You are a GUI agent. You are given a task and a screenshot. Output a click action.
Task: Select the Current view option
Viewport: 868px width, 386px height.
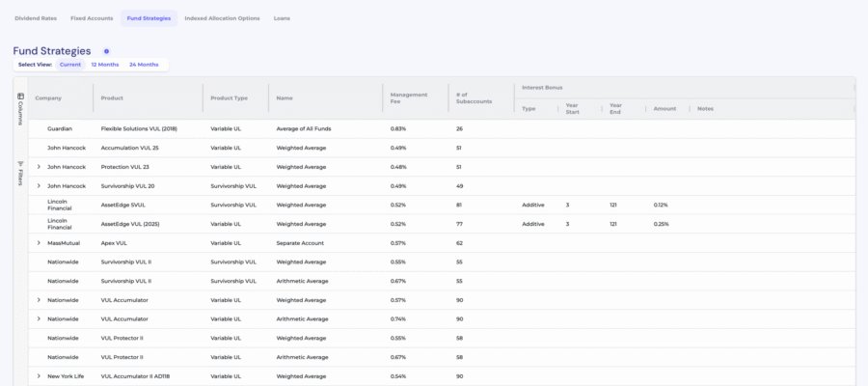tap(70, 65)
